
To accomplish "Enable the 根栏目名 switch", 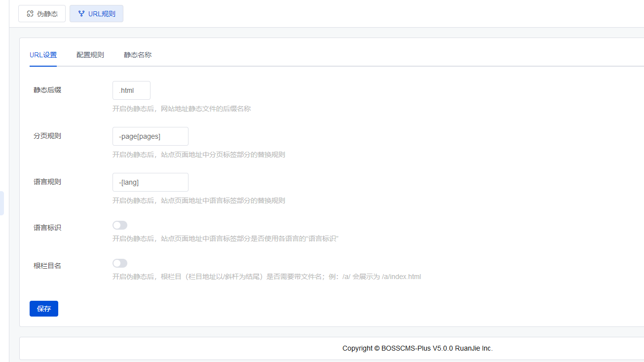I will pos(120,263).
